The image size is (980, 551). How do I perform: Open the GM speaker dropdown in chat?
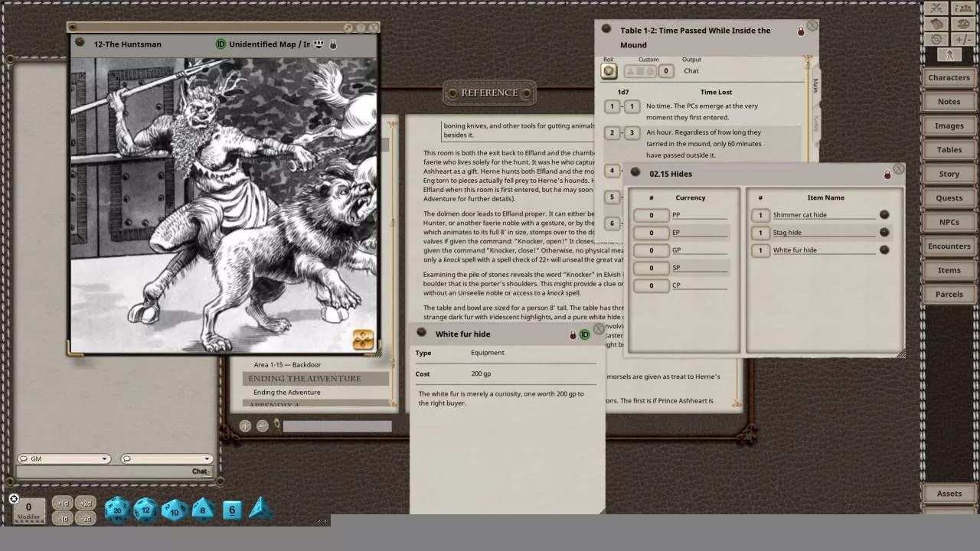(x=64, y=459)
